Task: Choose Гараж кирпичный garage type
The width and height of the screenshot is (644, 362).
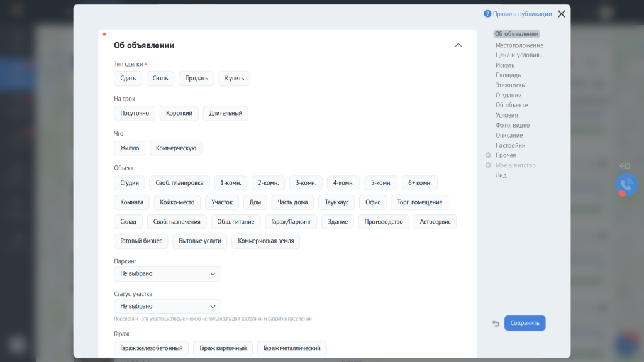Action: point(222,348)
